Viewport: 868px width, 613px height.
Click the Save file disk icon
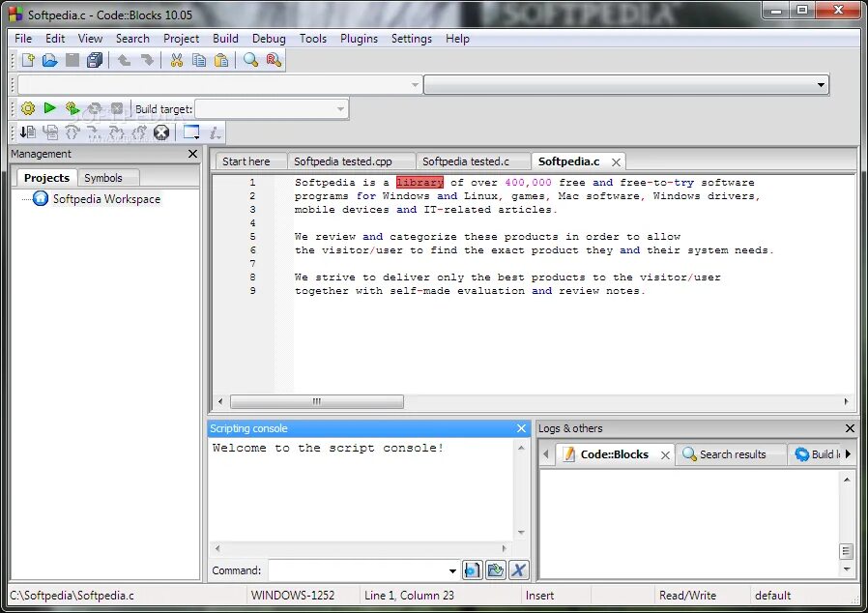72,60
